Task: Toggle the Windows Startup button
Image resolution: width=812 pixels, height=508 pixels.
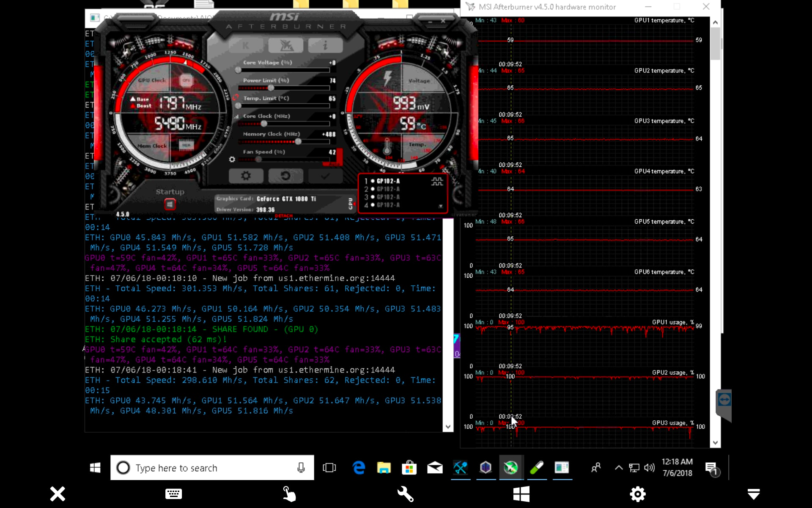Action: click(170, 204)
